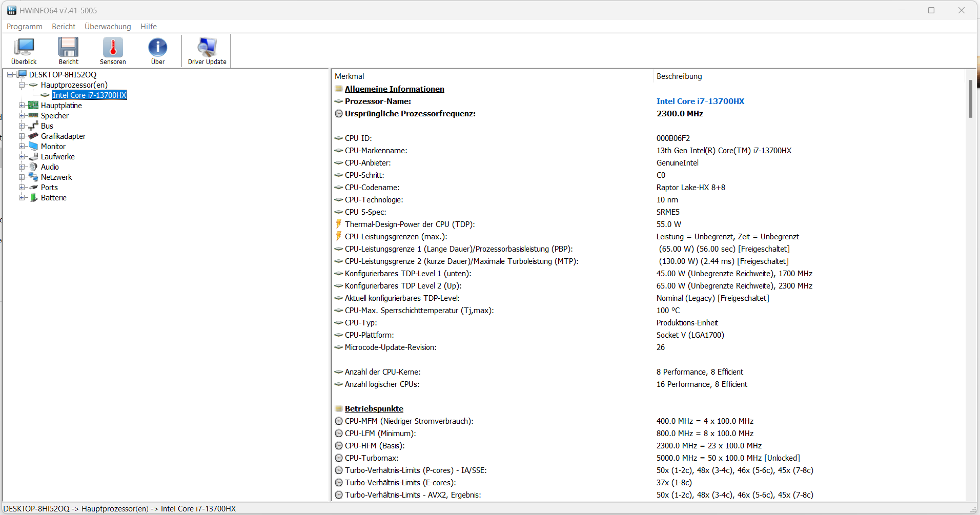This screenshot has height=515, width=980.
Task: Expand the Netzwerk node
Action: (x=22, y=177)
